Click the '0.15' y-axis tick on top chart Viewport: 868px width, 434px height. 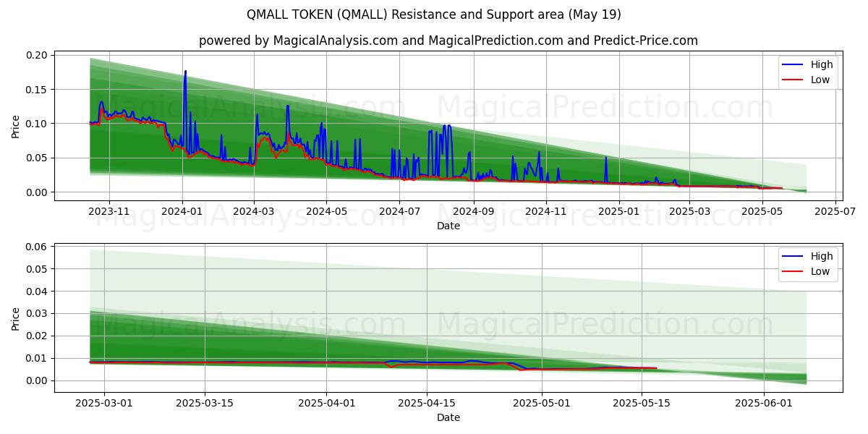[38, 90]
